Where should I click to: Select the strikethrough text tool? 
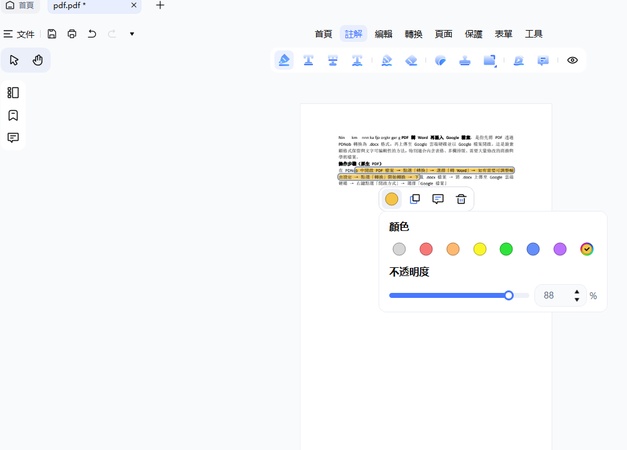[x=333, y=60]
